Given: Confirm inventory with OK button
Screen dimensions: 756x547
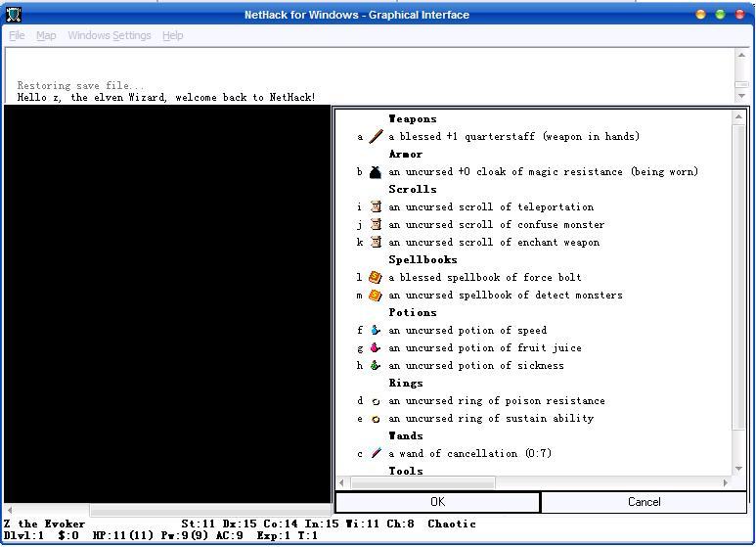Looking at the screenshot, I should point(438,502).
